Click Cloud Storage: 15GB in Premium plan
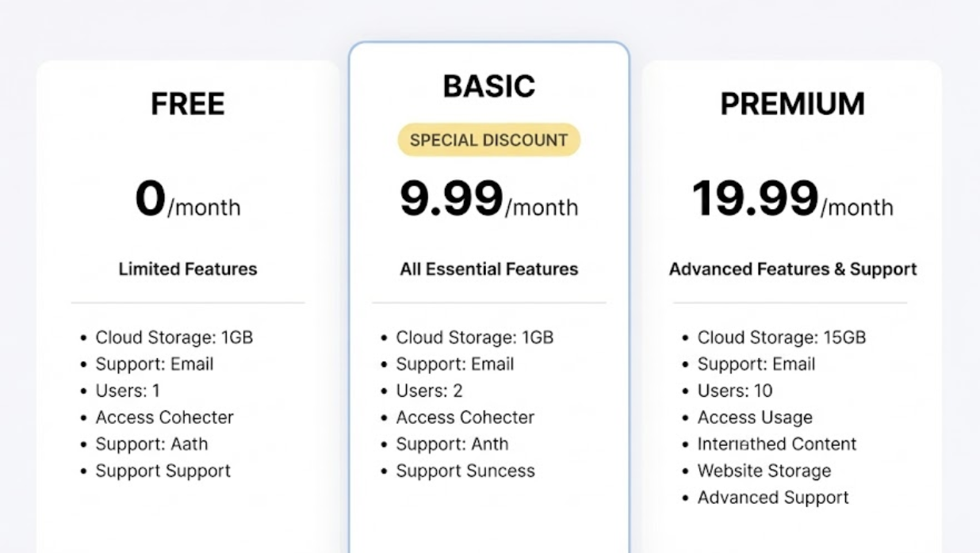980x553 pixels. tap(781, 338)
